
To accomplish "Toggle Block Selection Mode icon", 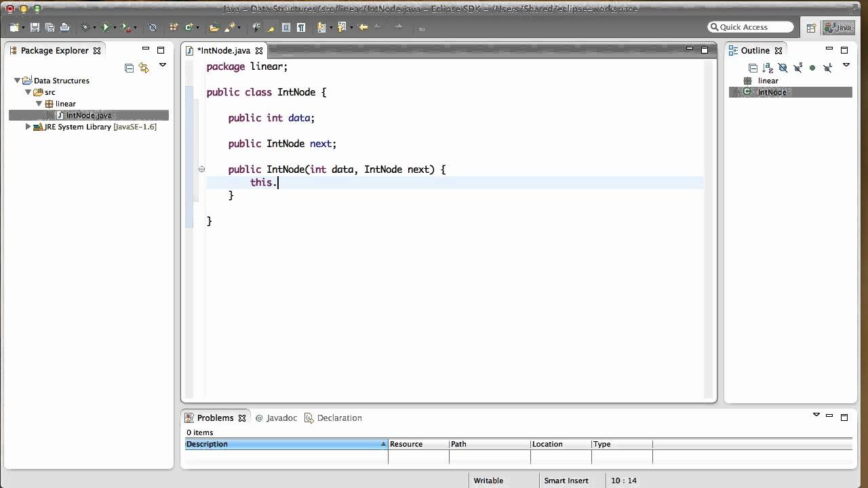I will [x=286, y=27].
